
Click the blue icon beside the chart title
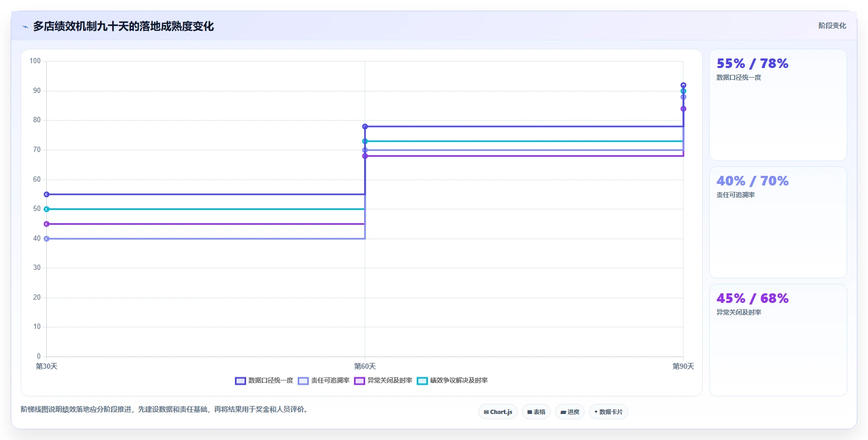[25, 27]
